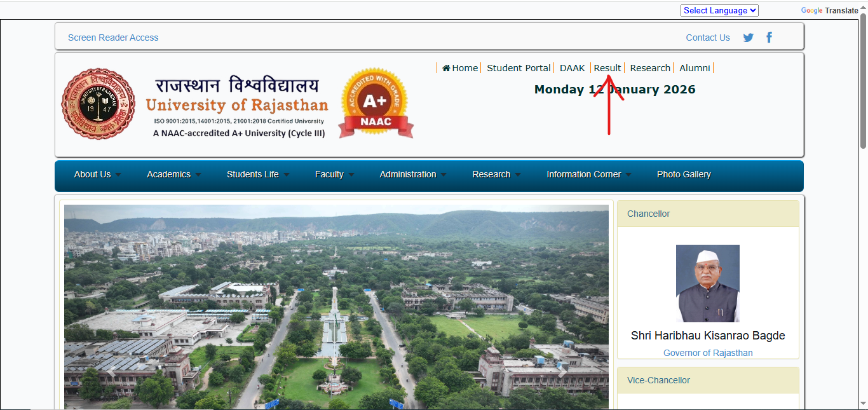The width and height of the screenshot is (868, 410).
Task: Click the University of Rajasthan seal logo
Action: 98,104
